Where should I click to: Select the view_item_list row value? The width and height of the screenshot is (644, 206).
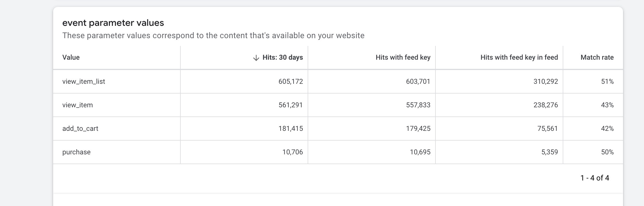click(x=84, y=81)
